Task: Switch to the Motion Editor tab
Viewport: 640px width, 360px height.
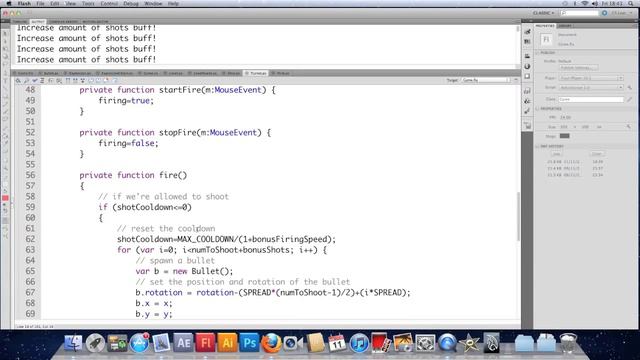Action: pyautogui.click(x=96, y=22)
